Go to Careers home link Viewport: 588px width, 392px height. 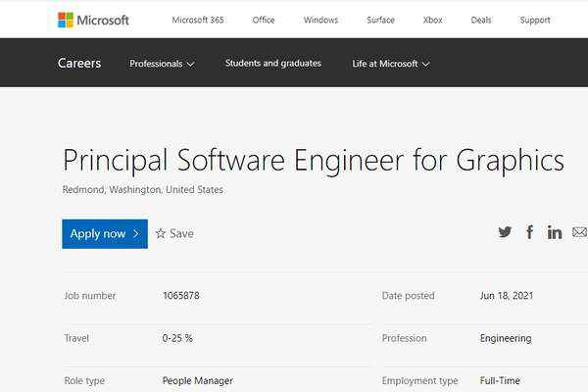tap(79, 63)
